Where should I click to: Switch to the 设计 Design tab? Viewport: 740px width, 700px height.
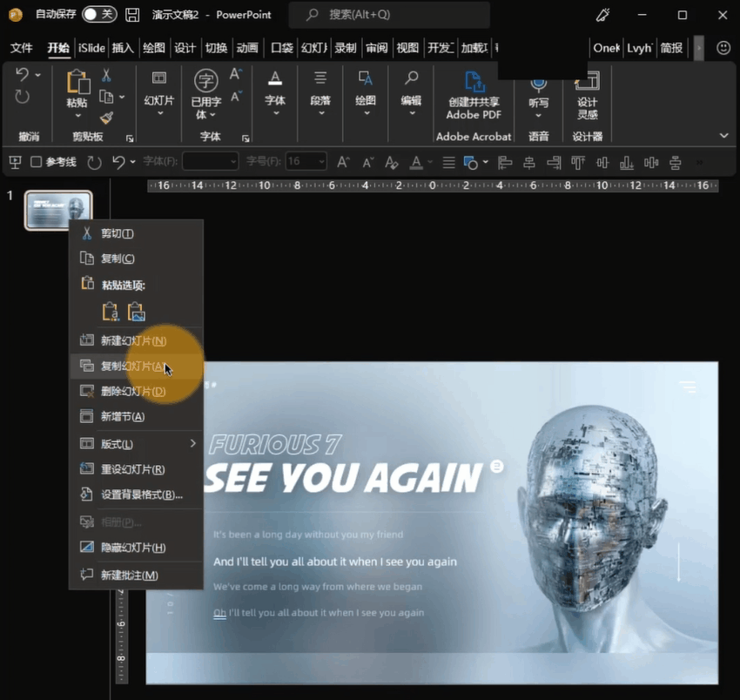[x=185, y=48]
